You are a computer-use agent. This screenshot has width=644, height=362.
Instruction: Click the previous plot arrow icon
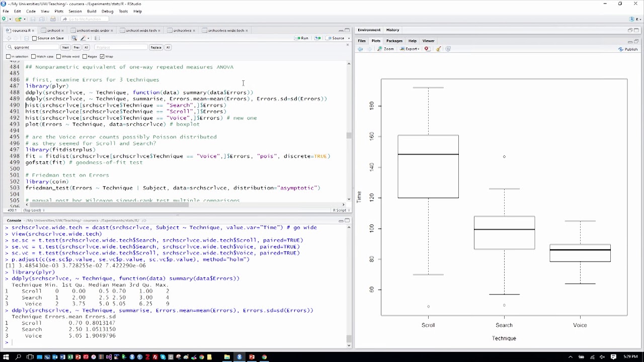360,49
